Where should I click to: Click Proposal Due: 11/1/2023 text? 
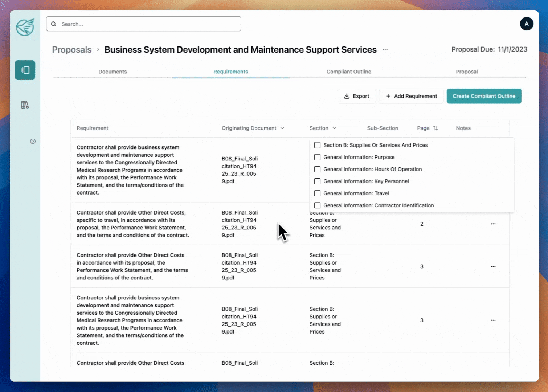[489, 49]
